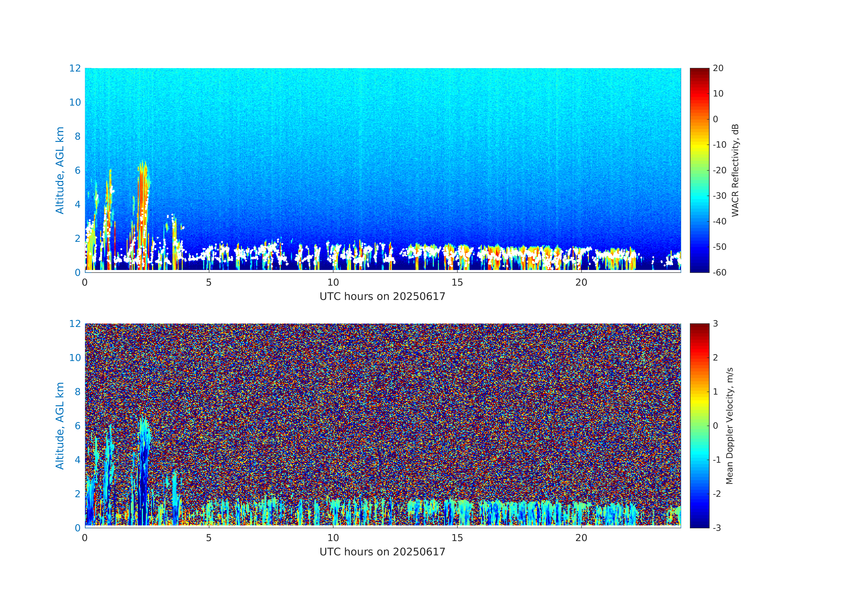Click the lower plot's UTC hours axis label

tap(382, 552)
